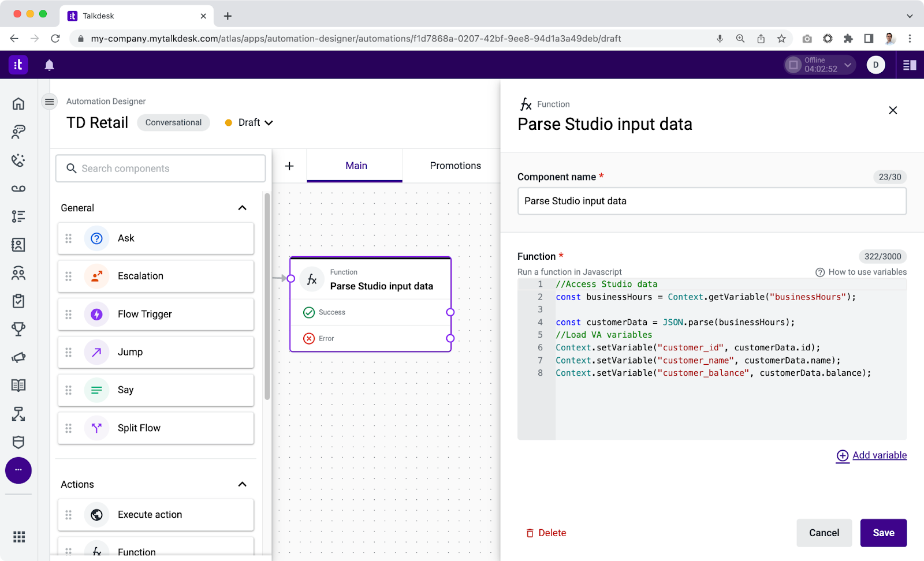This screenshot has height=561, width=924.
Task: Open the conversations icon in the sidebar
Action: 18,132
